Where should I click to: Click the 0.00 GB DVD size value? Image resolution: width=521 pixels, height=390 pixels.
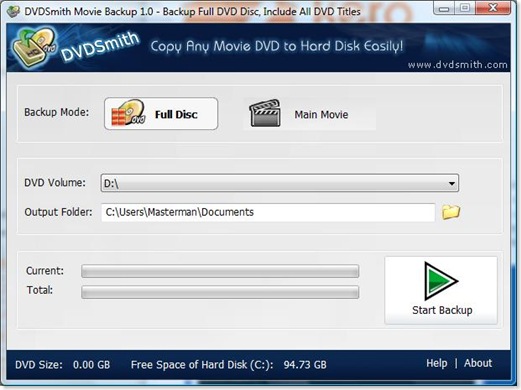coord(91,365)
